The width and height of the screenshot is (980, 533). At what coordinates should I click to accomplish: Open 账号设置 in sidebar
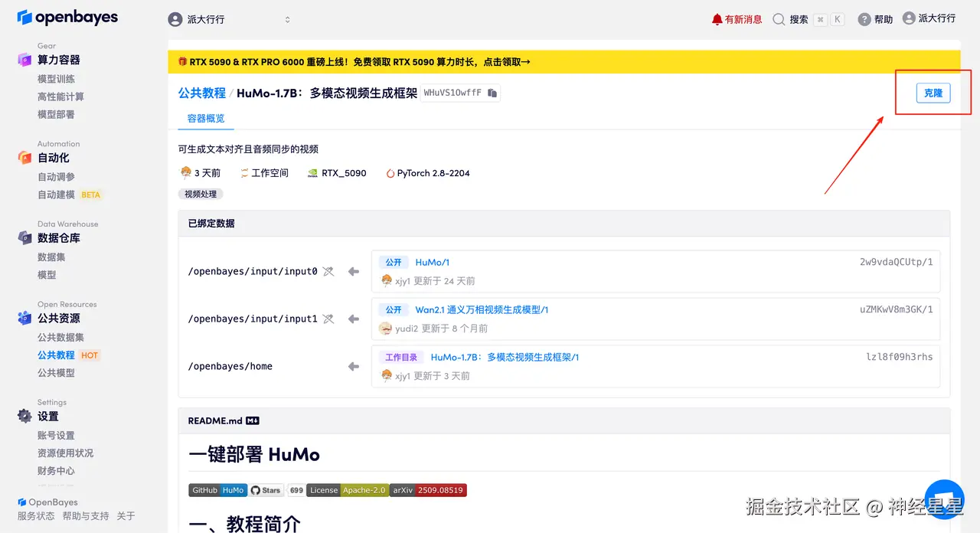pos(56,435)
